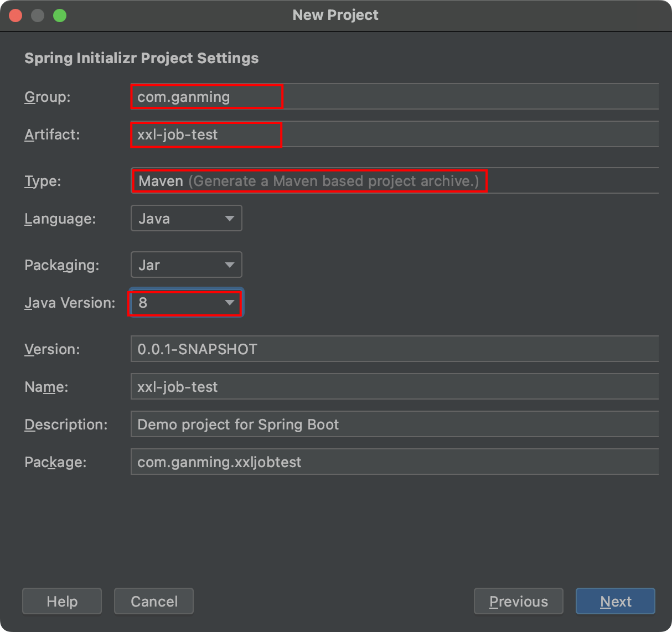Click the Version label
Image resolution: width=672 pixels, height=632 pixels.
click(x=52, y=349)
